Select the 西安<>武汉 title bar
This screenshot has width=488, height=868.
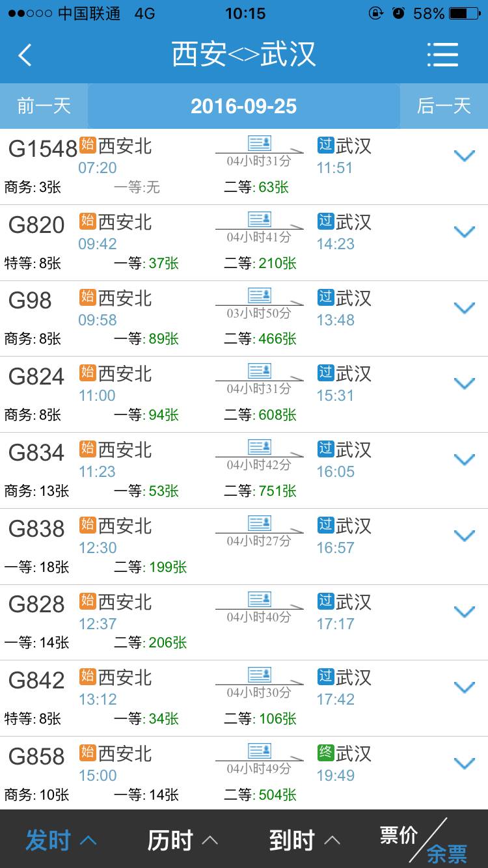click(x=244, y=55)
